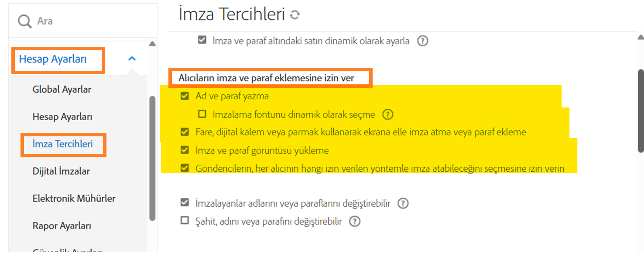Open help for dinamik satır ayarlama setting
This screenshot has width=644, height=253.
point(421,41)
